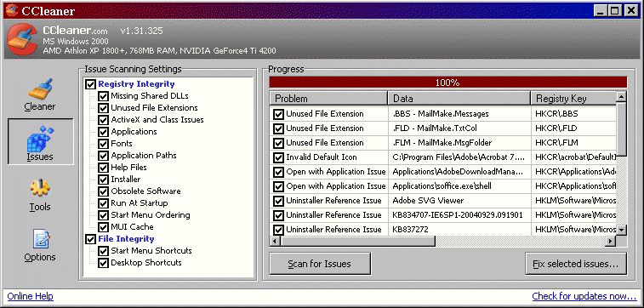
Task: Click the horizontal scroll left arrow
Action: click(275, 241)
